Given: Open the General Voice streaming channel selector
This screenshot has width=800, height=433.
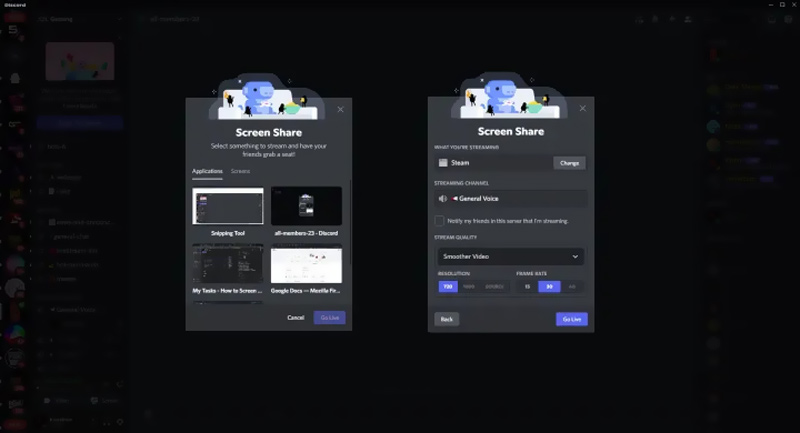Looking at the screenshot, I should 510,199.
